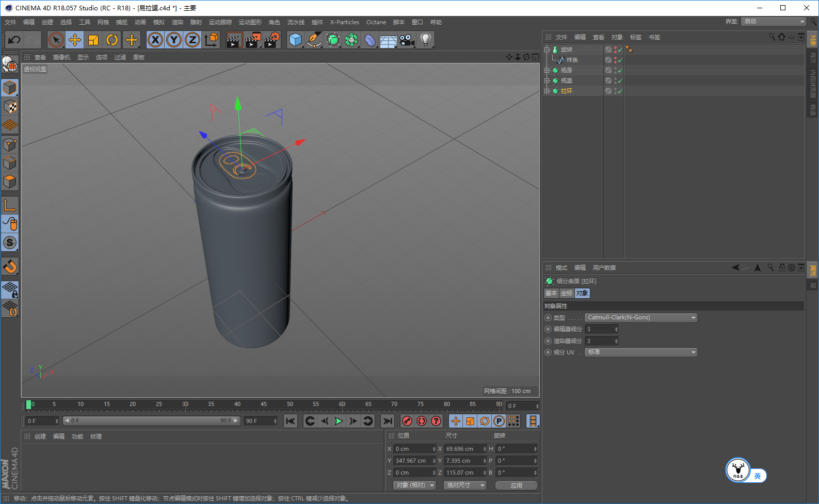Play the animation forward
The height and width of the screenshot is (504, 819).
pos(339,421)
